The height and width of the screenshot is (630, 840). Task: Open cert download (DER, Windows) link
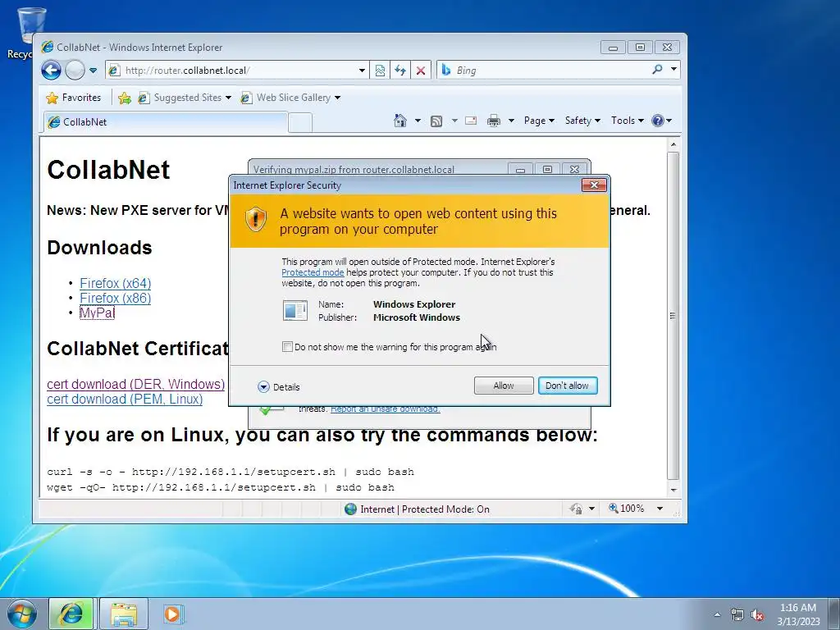coord(135,384)
